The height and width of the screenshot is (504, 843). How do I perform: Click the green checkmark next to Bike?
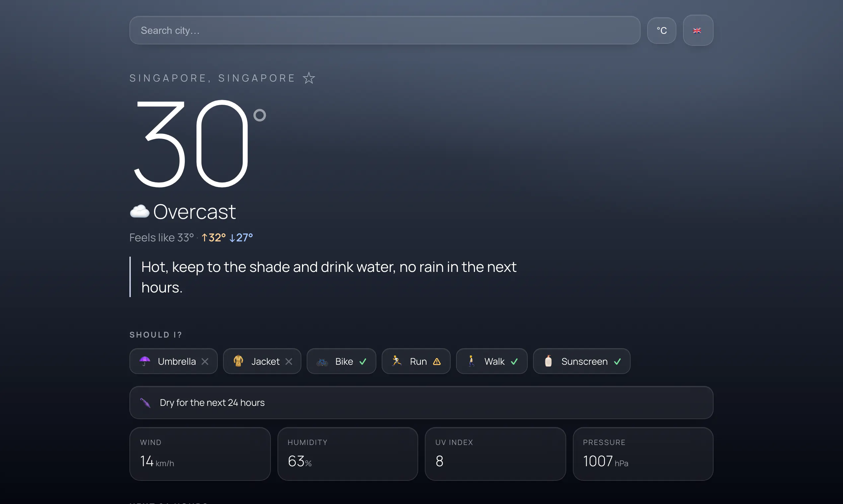click(363, 361)
